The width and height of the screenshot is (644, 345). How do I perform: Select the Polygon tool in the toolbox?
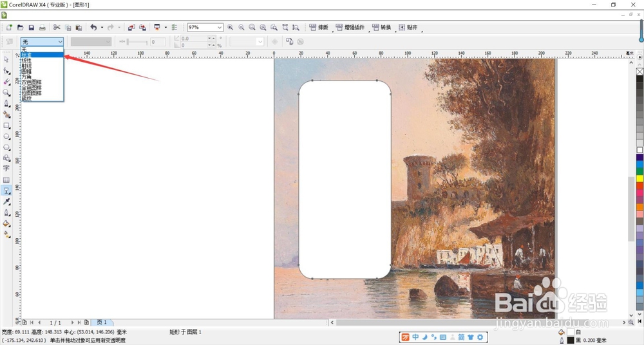[x=6, y=147]
